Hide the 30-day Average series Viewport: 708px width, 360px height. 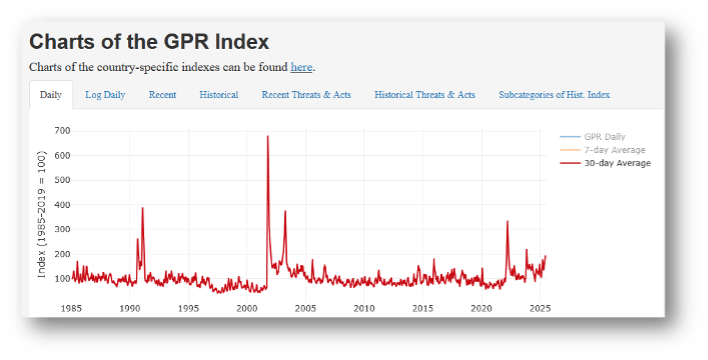click(617, 163)
